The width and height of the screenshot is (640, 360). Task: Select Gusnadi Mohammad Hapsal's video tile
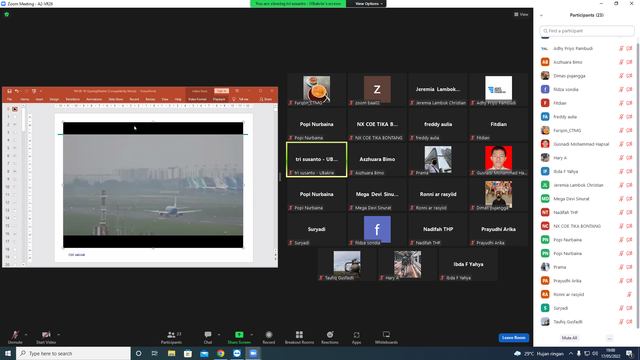[498, 160]
